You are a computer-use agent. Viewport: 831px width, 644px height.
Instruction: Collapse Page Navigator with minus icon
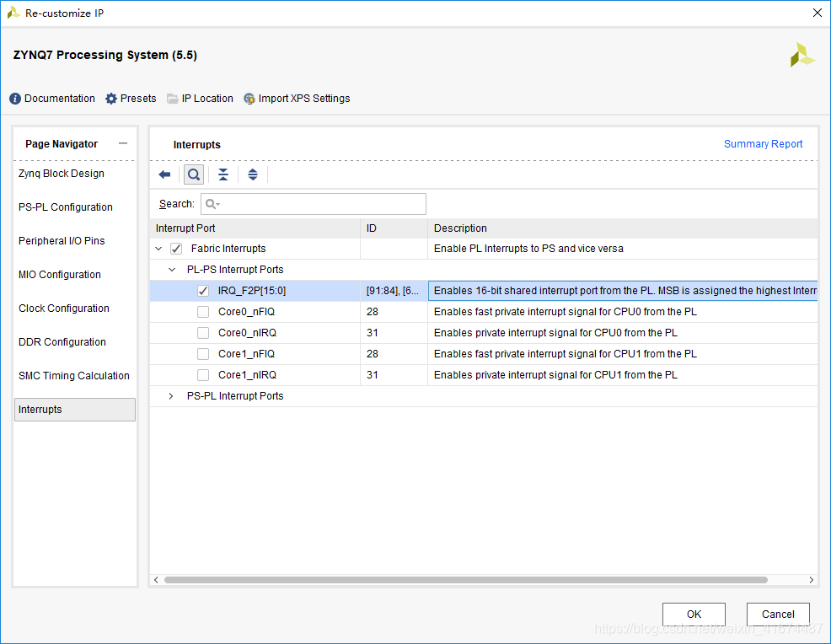pyautogui.click(x=123, y=143)
